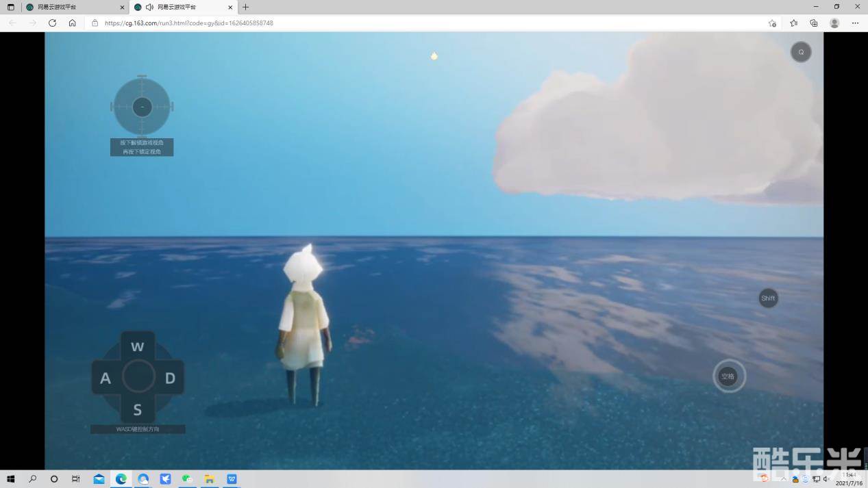Image resolution: width=868 pixels, height=488 pixels.
Task: Refresh the current page
Action: 52,23
